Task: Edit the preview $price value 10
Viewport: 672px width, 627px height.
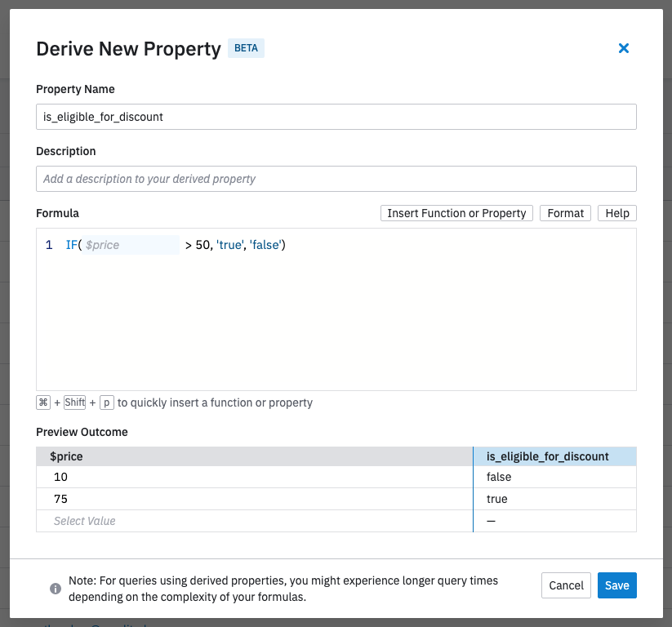Action: (x=254, y=477)
